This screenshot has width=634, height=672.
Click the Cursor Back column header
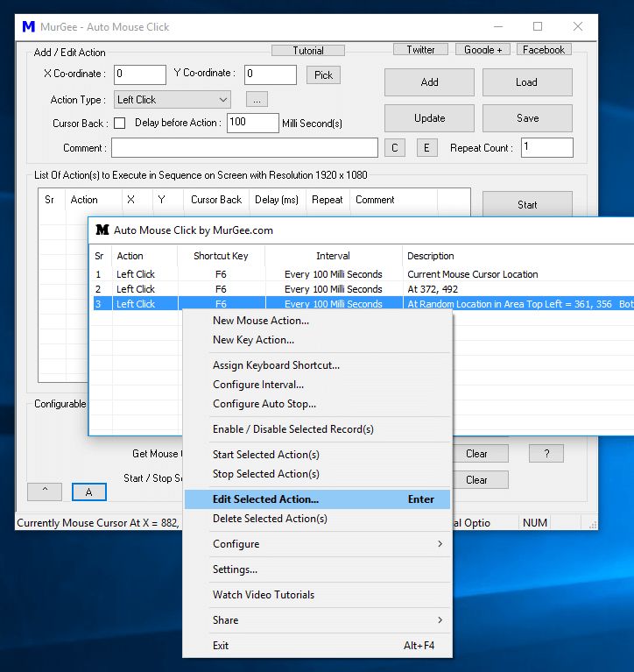coord(216,200)
